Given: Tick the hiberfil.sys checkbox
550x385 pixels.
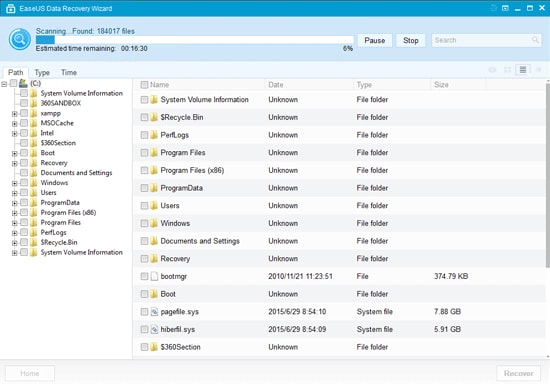Looking at the screenshot, I should [x=144, y=329].
